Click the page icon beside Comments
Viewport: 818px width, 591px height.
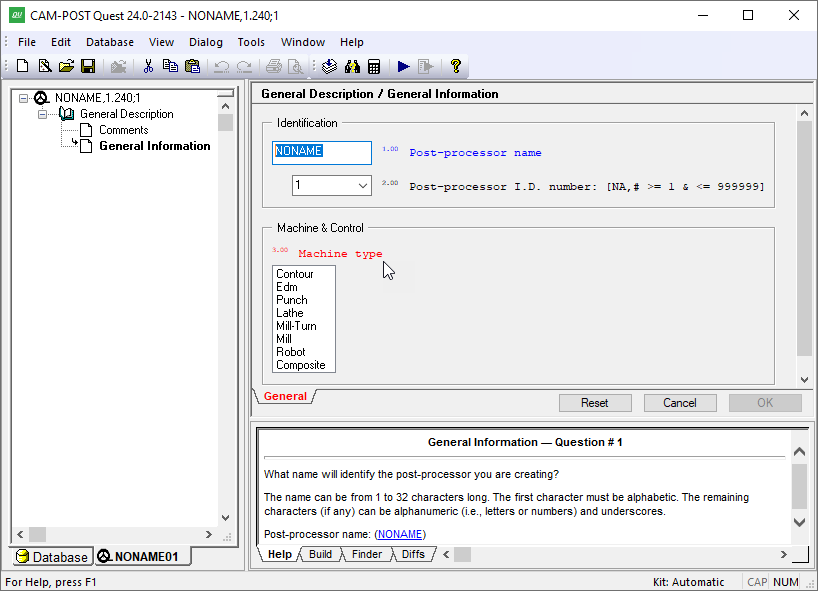coord(86,130)
